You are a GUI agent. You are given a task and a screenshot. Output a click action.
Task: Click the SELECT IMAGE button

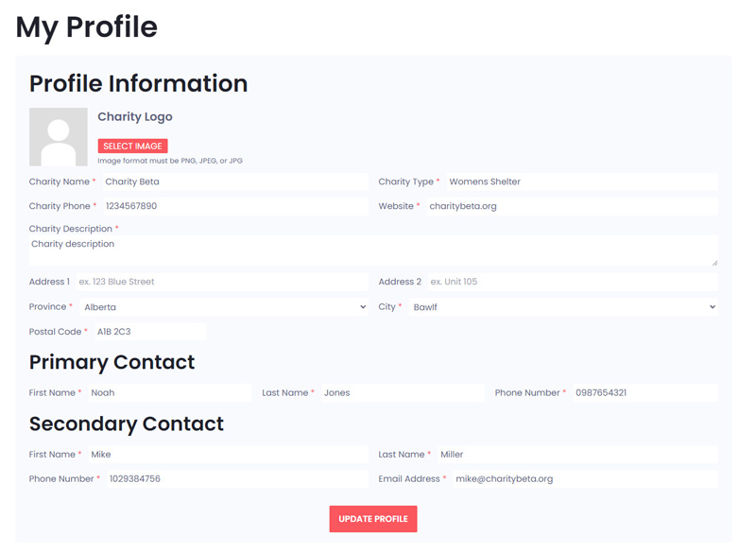[132, 147]
